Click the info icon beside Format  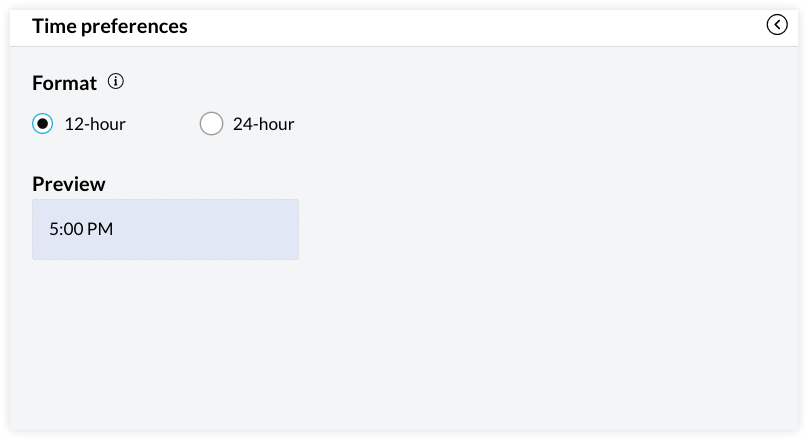pyautogui.click(x=115, y=82)
